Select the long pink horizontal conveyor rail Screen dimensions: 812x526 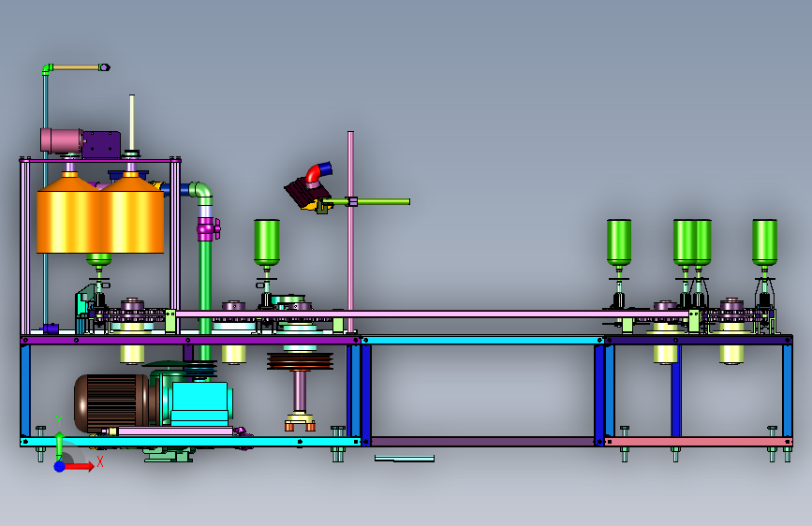pyautogui.click(x=433, y=314)
